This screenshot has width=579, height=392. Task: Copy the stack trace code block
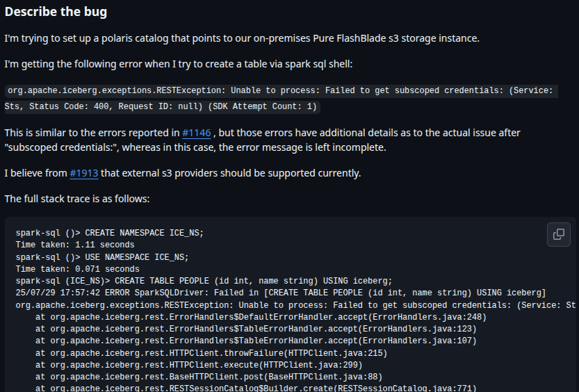pyautogui.click(x=558, y=234)
